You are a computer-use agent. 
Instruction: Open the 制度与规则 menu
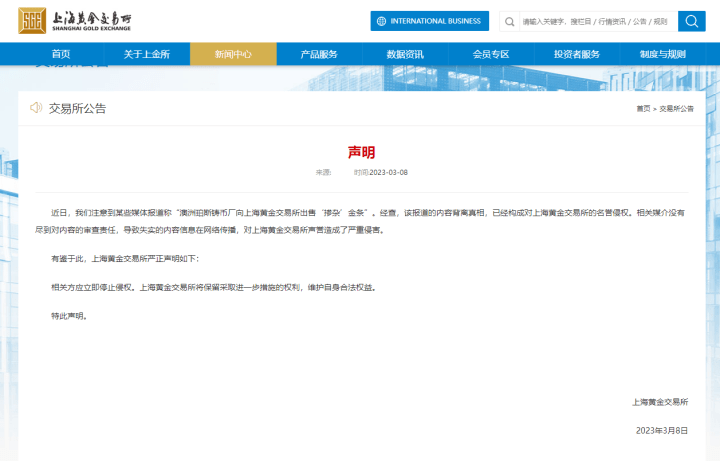click(x=663, y=54)
